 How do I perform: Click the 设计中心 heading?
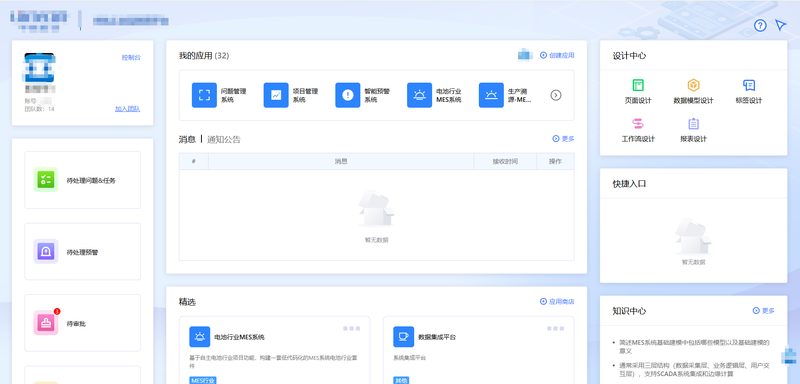pyautogui.click(x=629, y=56)
